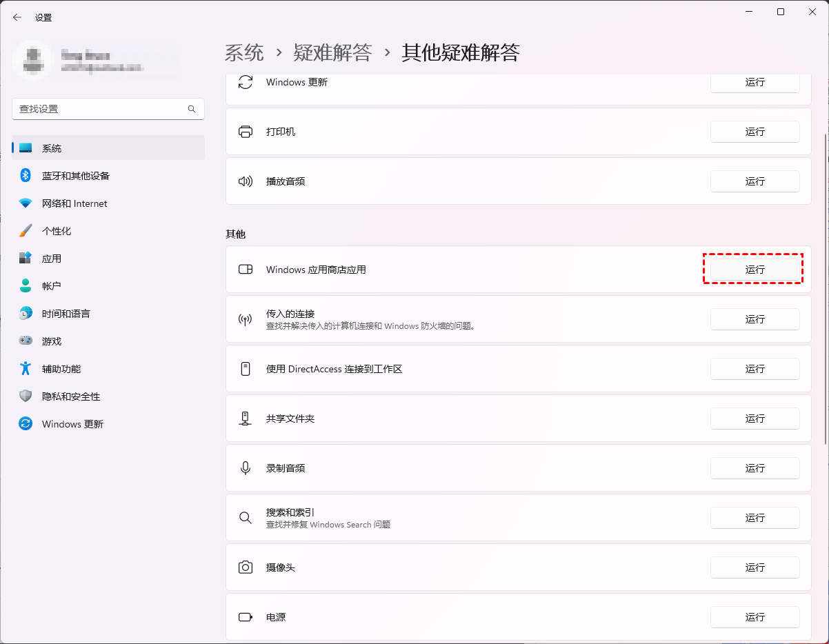This screenshot has height=644, width=829.
Task: Click the 查找设置 search field
Action: click(100, 109)
